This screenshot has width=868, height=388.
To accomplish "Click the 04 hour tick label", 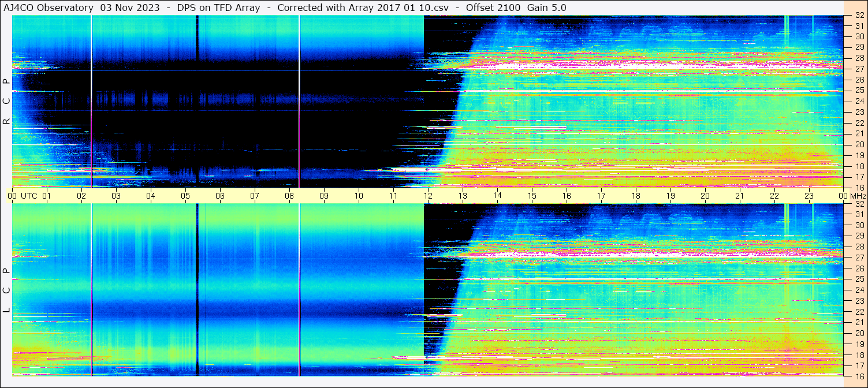I will (x=151, y=196).
